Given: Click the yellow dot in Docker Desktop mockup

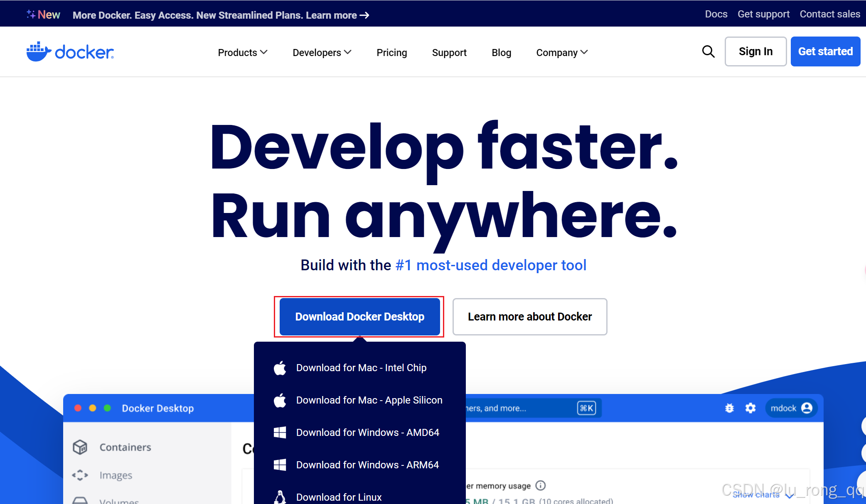Looking at the screenshot, I should pos(93,408).
